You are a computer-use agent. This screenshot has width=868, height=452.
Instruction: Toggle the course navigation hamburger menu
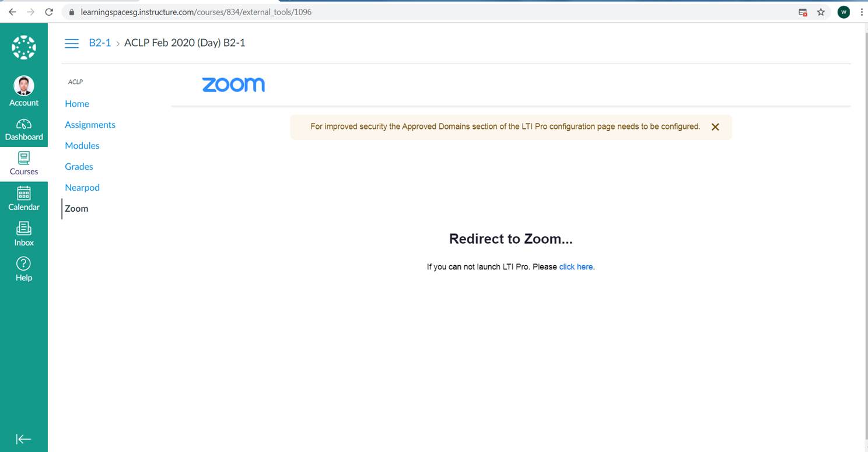click(x=72, y=43)
